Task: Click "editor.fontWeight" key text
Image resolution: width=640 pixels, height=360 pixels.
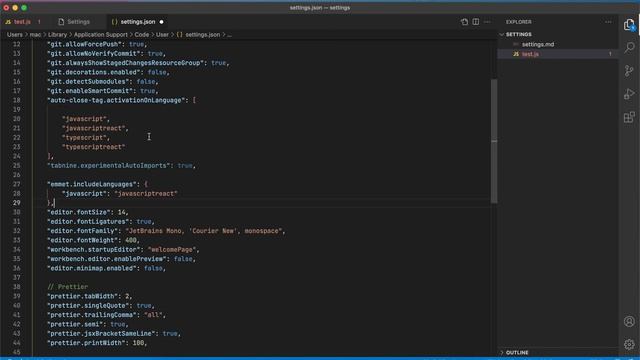Action: pos(83,240)
